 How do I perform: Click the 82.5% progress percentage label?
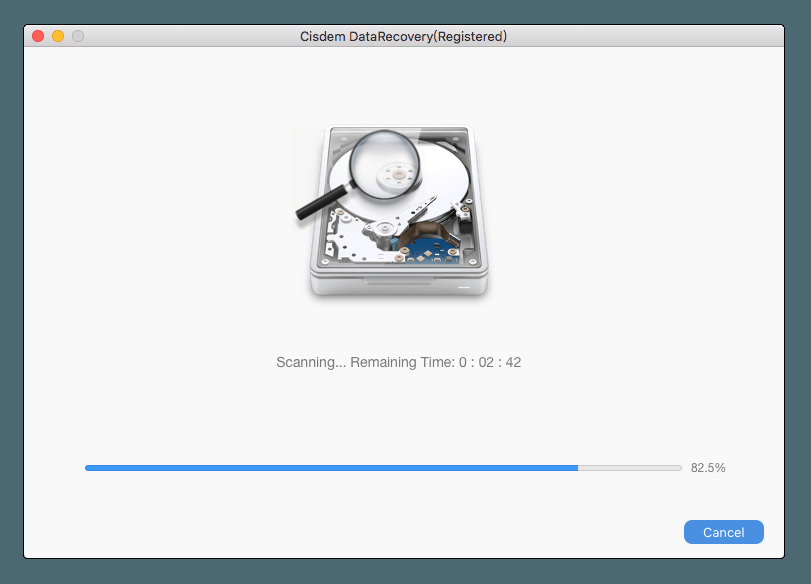(708, 468)
